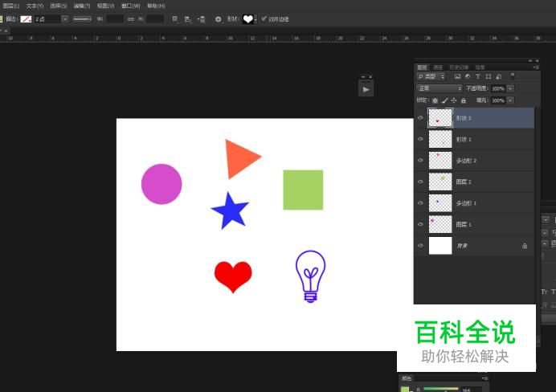Switch to the 历史记录 tab
This screenshot has width=556, height=392.
point(458,67)
